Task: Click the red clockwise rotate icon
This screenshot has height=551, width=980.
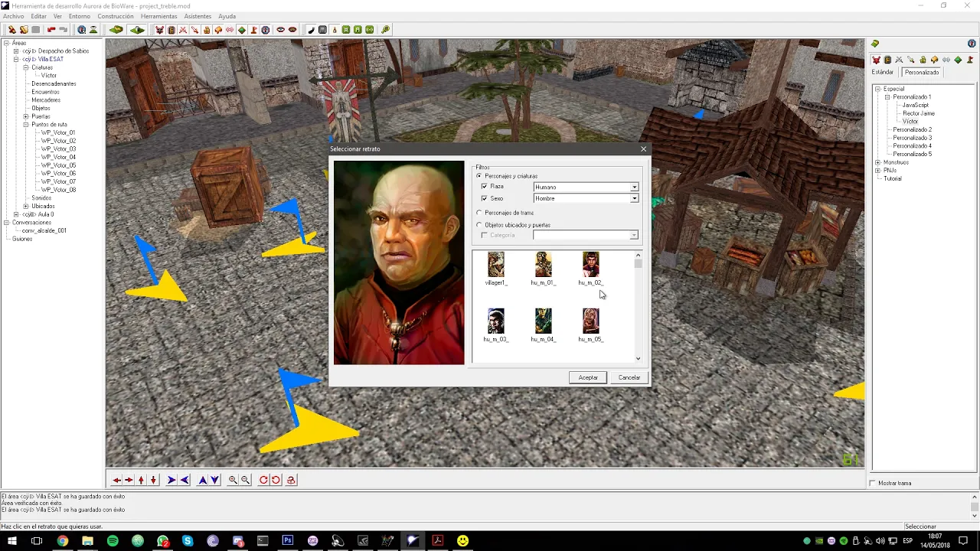Action: click(263, 480)
